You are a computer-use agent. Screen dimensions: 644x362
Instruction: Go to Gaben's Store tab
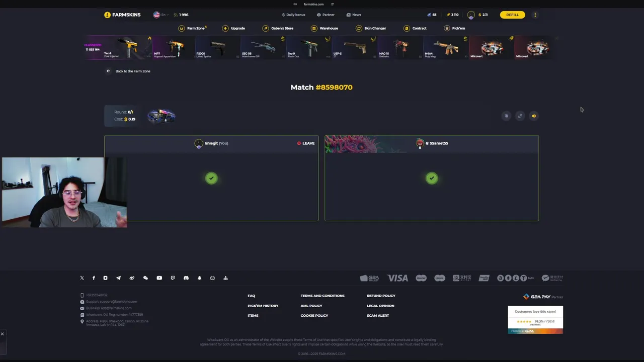tap(278, 28)
